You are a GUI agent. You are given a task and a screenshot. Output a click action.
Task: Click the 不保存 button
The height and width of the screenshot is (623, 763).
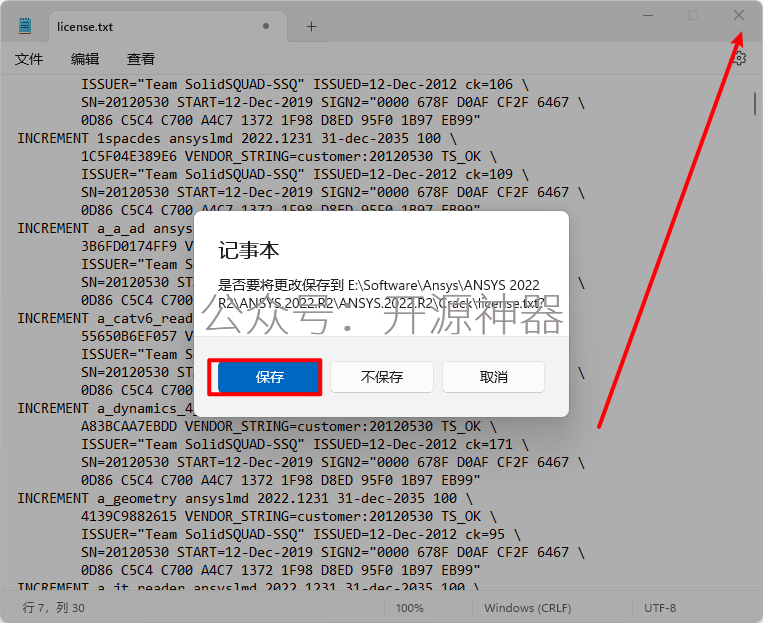382,377
